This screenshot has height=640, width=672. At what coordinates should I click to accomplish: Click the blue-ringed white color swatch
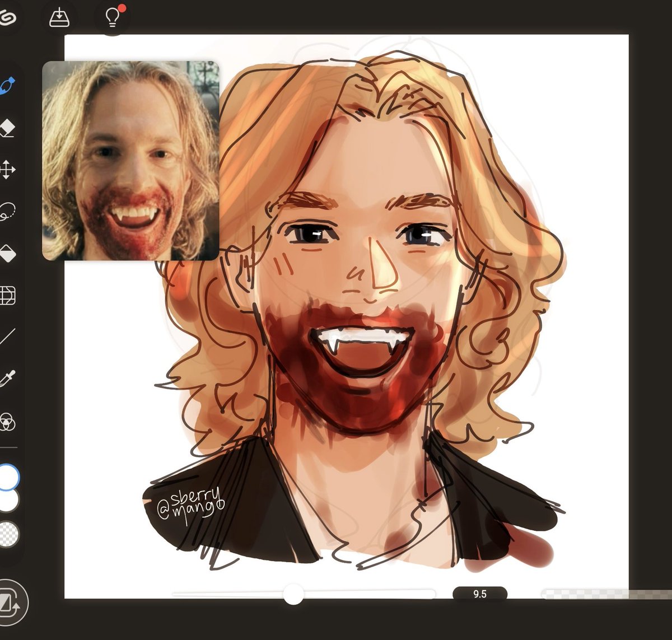click(8, 477)
